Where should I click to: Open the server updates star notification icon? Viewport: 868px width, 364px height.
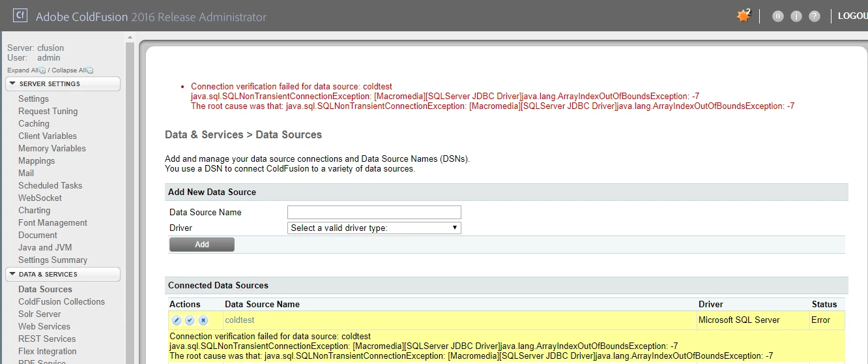[x=744, y=16]
